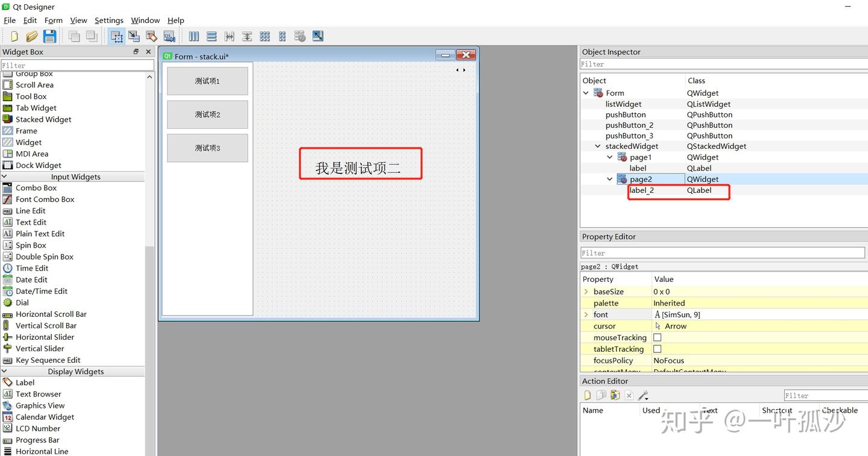The width and height of the screenshot is (868, 456).
Task: Select label_2 in the Object Inspector
Action: 641,190
